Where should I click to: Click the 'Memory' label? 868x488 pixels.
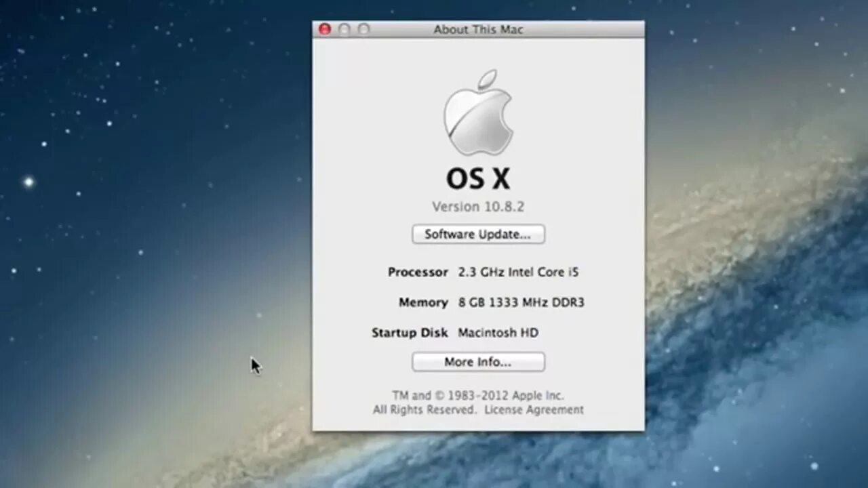click(423, 302)
